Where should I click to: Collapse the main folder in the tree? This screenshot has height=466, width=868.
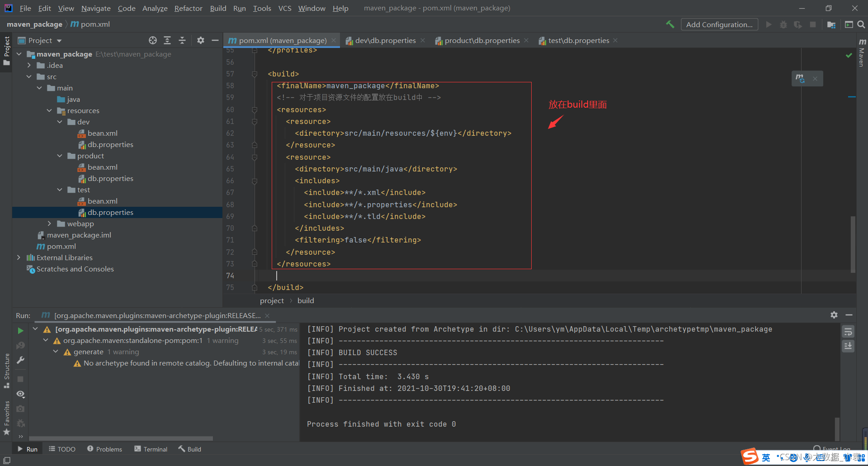[x=39, y=88]
